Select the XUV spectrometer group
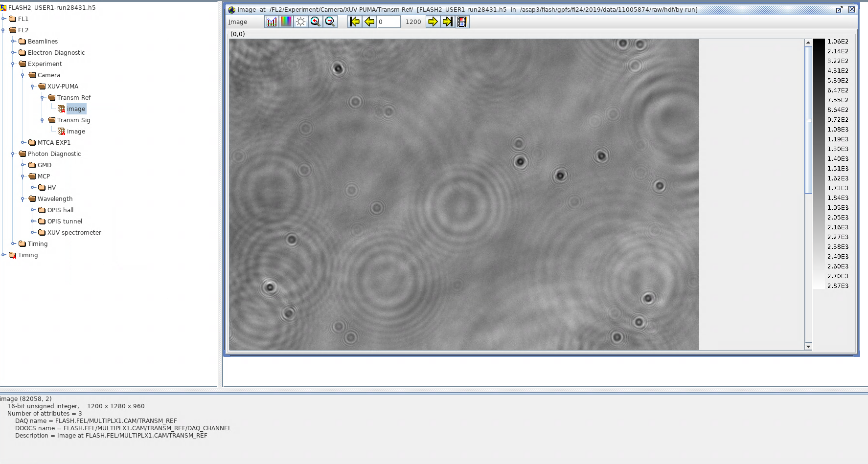Screen dimensions: 868x464 (74, 233)
